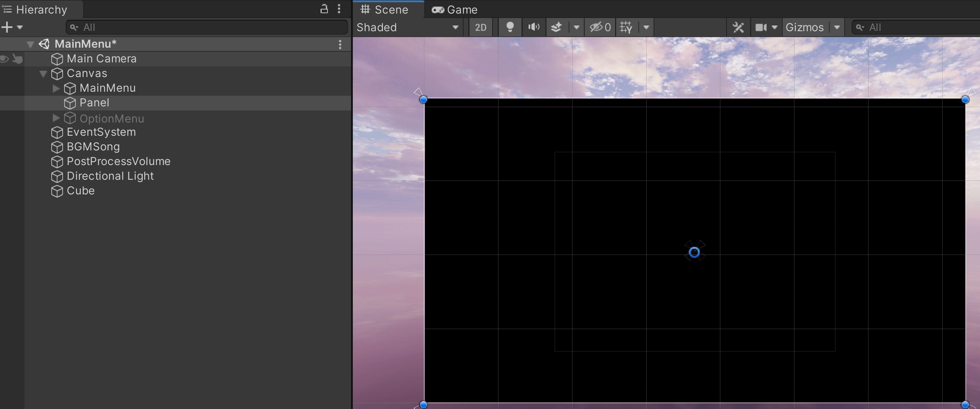The image size is (980, 409).
Task: Open scene camera dropdown arrow
Action: pyautogui.click(x=775, y=28)
